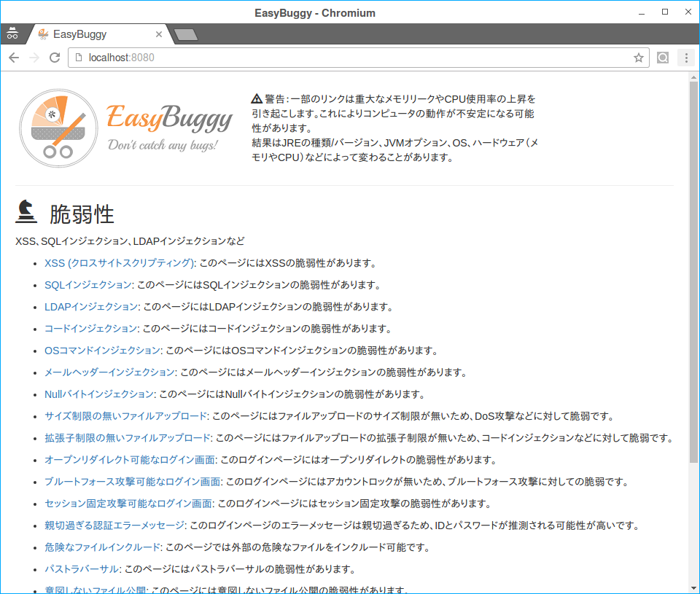Open the Chromium three-dot menu

[686, 57]
